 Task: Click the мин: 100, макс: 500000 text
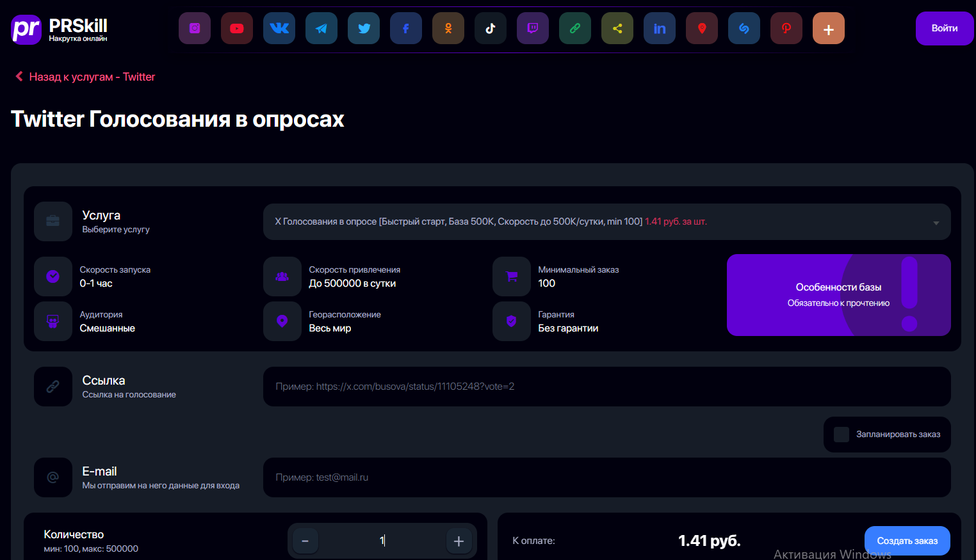click(91, 549)
